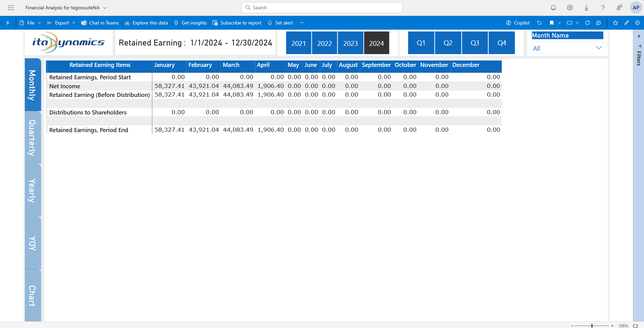Expand the Export menu

click(61, 23)
